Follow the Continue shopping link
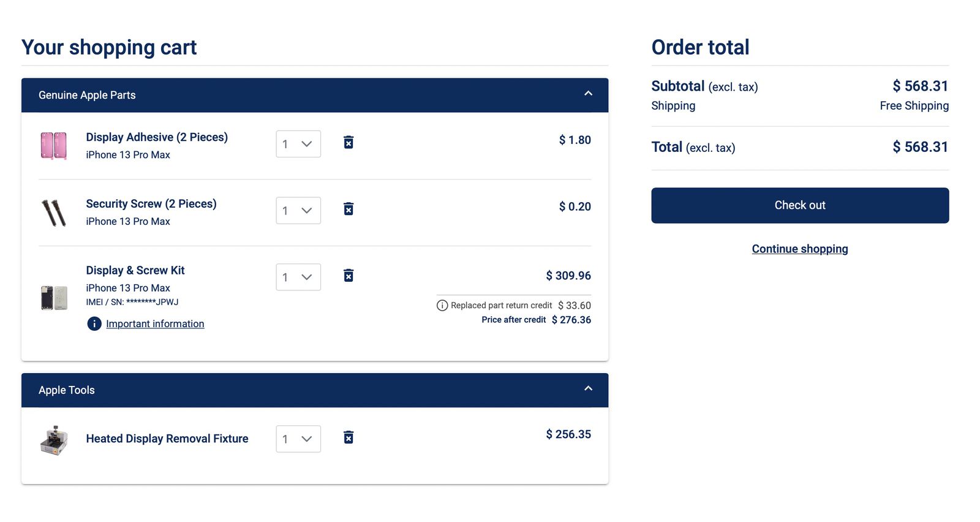 [x=800, y=249]
